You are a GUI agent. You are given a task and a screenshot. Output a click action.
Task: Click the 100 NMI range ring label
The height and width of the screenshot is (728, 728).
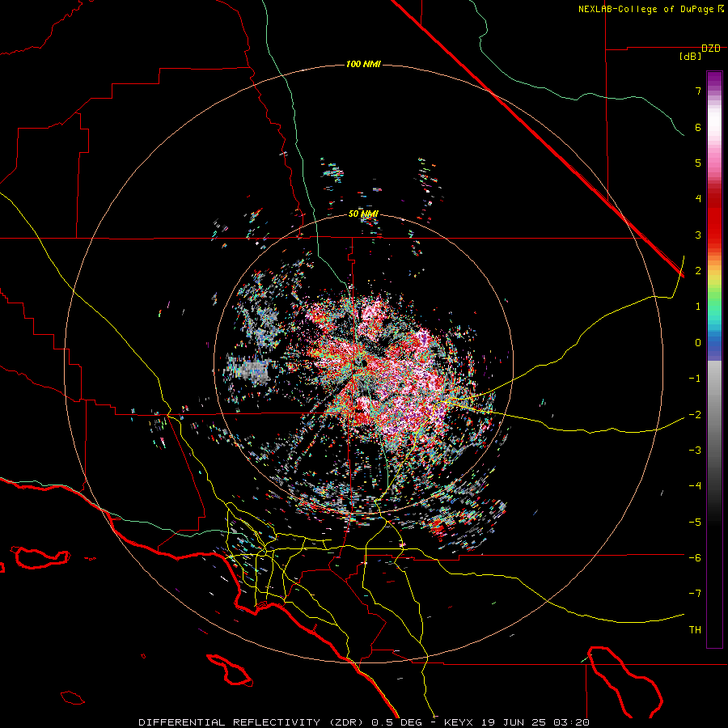(x=363, y=64)
